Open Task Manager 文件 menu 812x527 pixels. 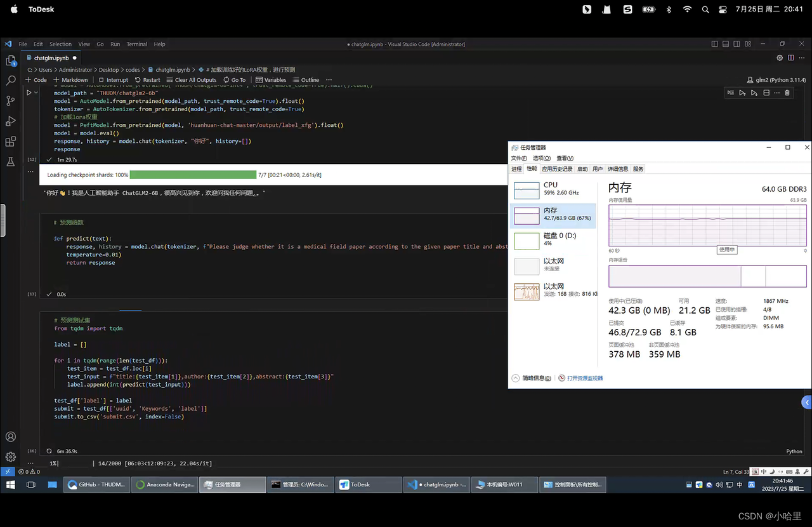(x=519, y=158)
